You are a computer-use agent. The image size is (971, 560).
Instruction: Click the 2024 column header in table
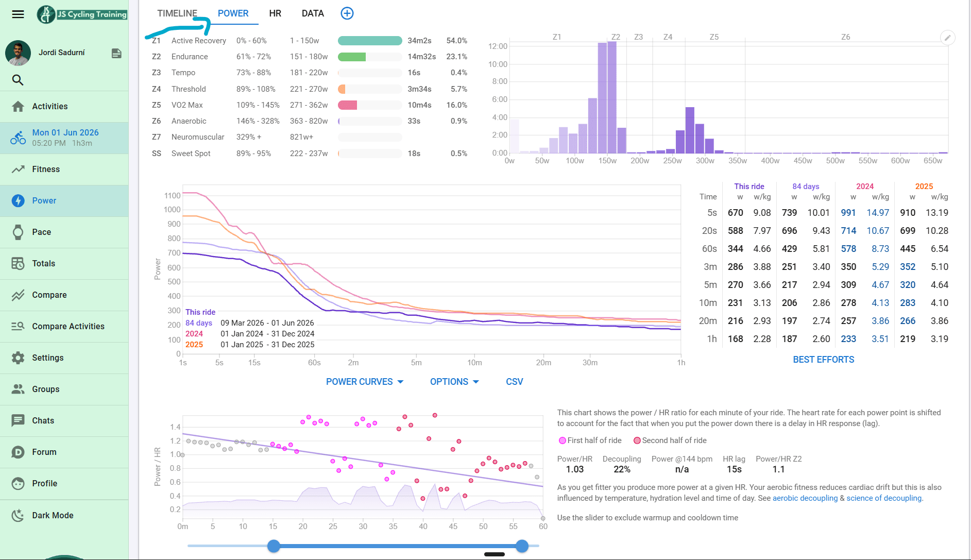coord(865,186)
